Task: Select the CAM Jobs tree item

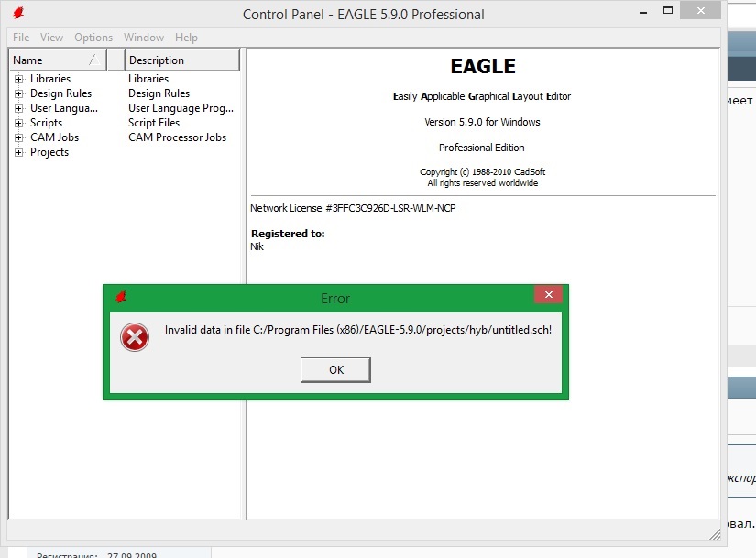Action: tap(54, 137)
